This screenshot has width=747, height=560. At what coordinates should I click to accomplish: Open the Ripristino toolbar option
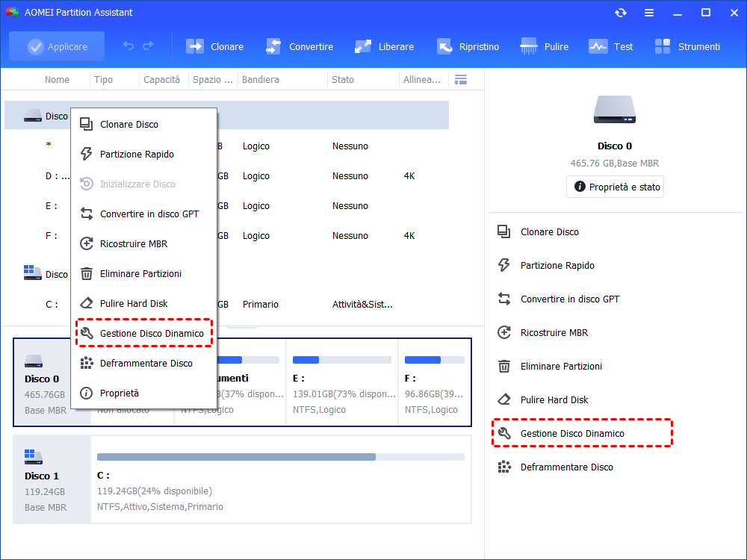(x=468, y=46)
